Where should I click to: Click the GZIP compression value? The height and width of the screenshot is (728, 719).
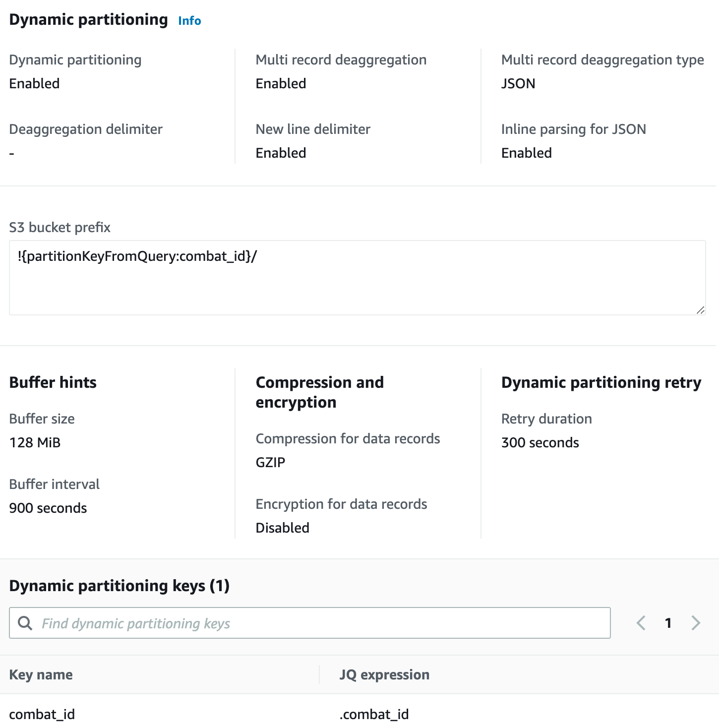pyautogui.click(x=270, y=462)
